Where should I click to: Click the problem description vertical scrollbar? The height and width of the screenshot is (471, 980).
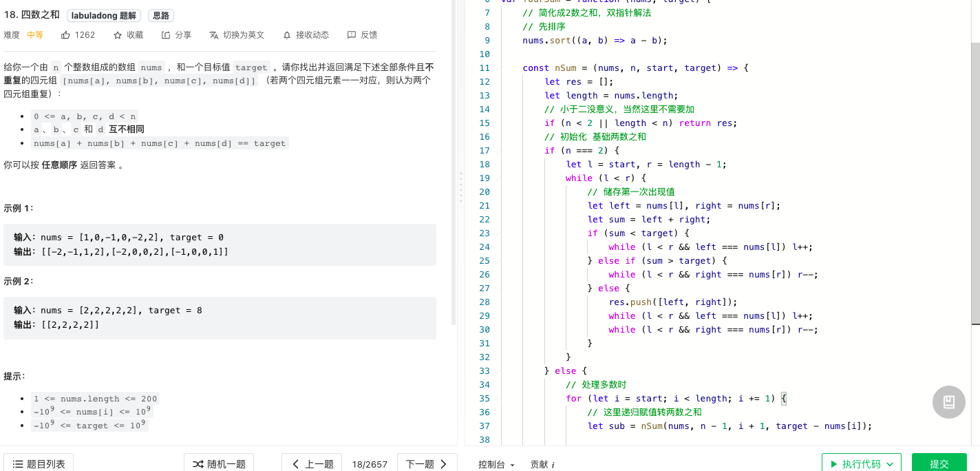coord(453,163)
